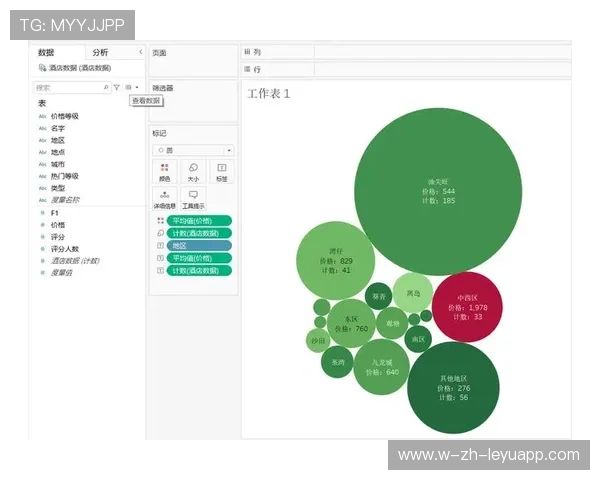Screen dimensions: 600x480
Task: Click the 详细信息 detail button on Marks card
Action: (165, 199)
